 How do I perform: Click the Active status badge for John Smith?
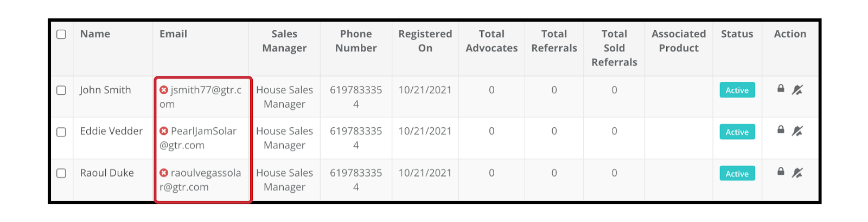[x=737, y=90]
